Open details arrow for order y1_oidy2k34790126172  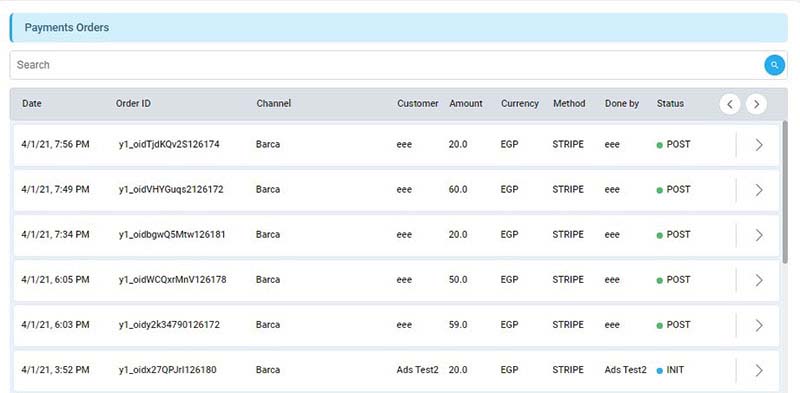tap(759, 325)
